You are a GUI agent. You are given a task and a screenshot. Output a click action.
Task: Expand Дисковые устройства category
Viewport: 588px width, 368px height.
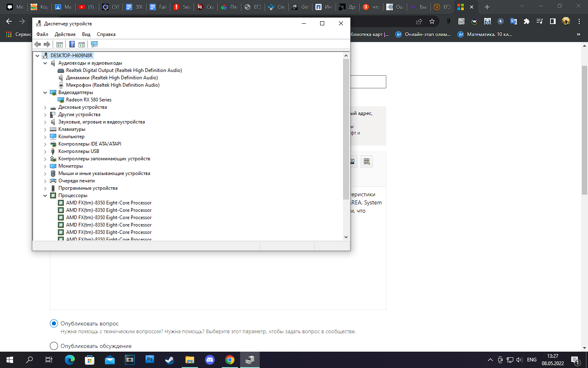45,107
